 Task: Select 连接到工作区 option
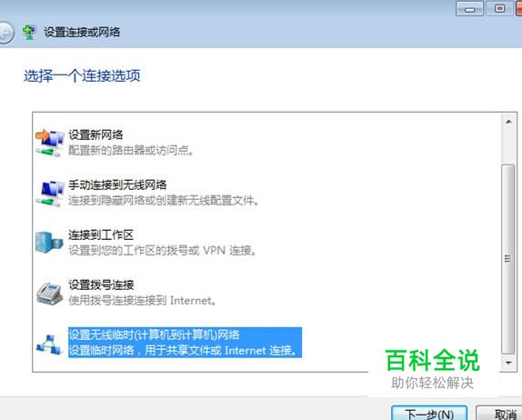click(101, 235)
